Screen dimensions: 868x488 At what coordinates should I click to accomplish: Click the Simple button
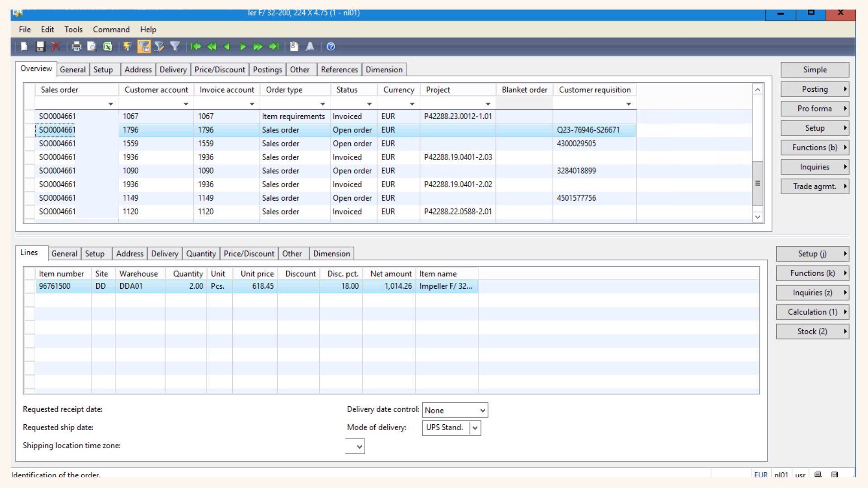click(x=814, y=70)
